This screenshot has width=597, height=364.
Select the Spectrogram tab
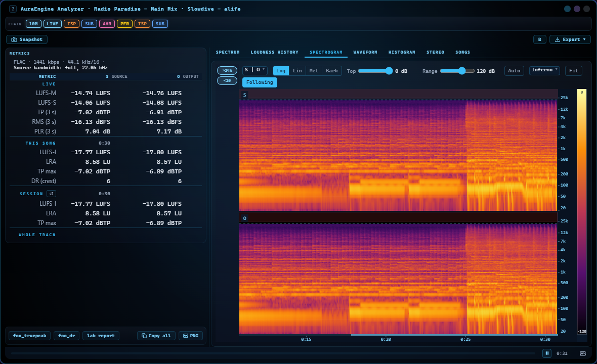click(x=326, y=52)
